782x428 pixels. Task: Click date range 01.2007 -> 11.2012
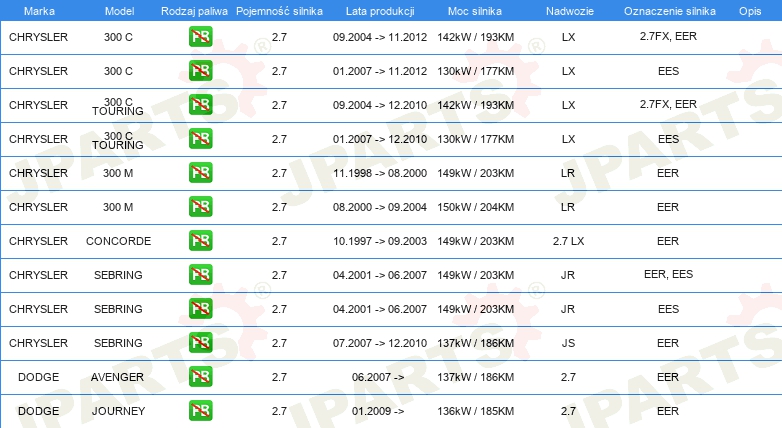pyautogui.click(x=380, y=71)
